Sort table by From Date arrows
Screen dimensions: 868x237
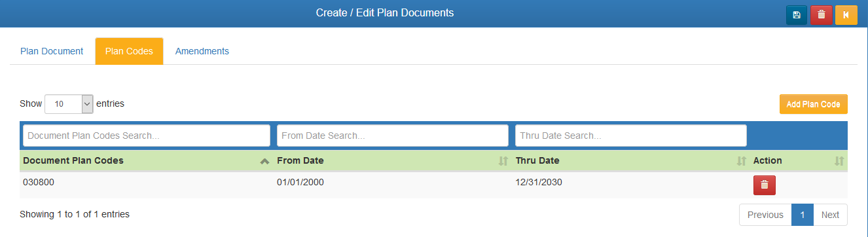pyautogui.click(x=503, y=161)
